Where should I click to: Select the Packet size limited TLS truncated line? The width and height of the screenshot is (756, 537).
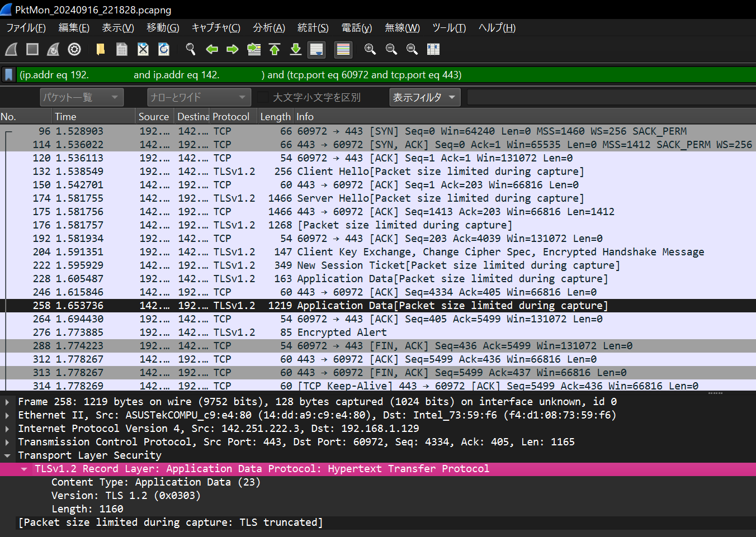coord(378,522)
